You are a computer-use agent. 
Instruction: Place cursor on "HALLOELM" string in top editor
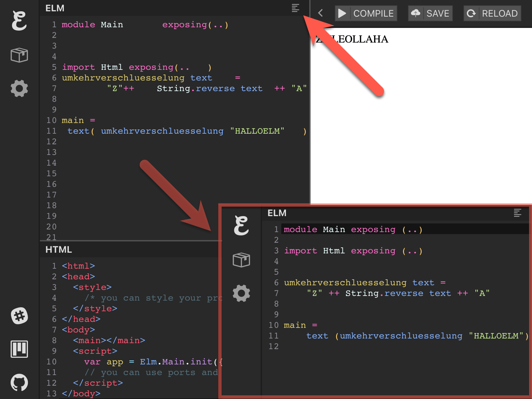[x=257, y=131]
